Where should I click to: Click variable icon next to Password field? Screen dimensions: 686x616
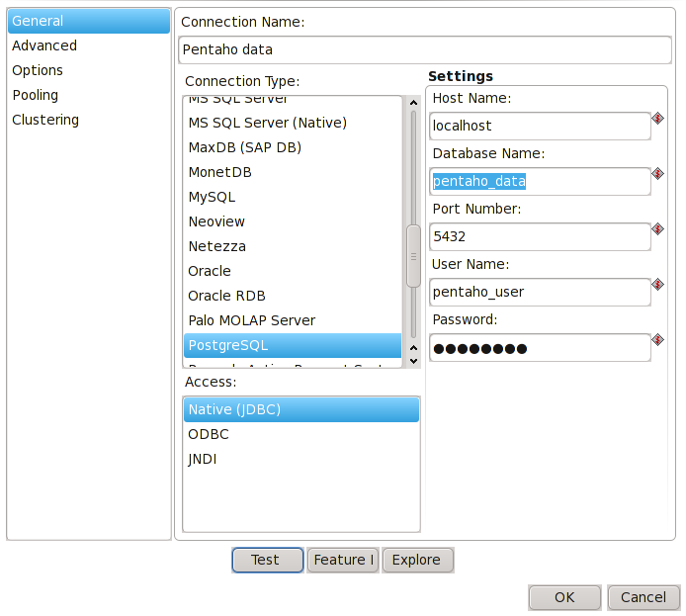(657, 339)
